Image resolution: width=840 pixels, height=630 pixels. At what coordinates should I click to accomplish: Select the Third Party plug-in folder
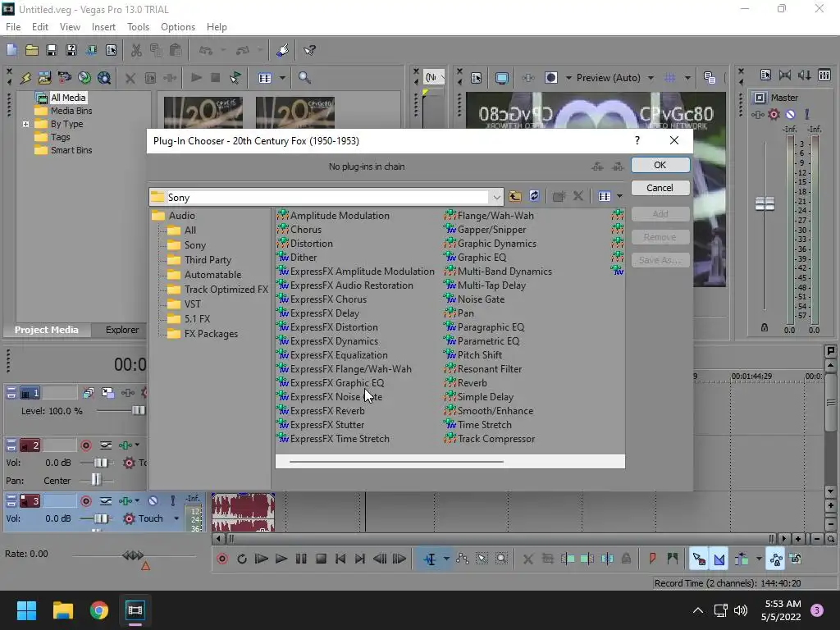pyautogui.click(x=208, y=260)
